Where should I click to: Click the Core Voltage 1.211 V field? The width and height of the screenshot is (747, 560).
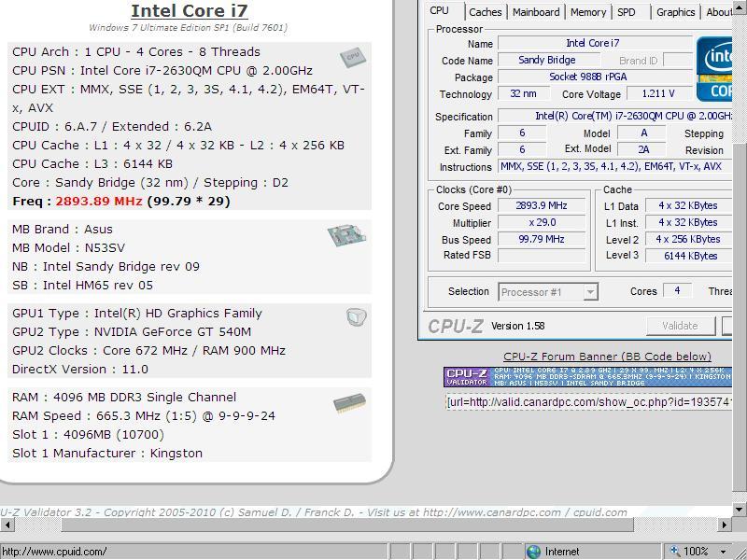(659, 94)
